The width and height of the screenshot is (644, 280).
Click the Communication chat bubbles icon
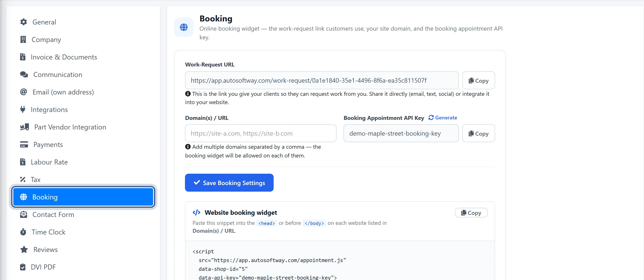click(x=24, y=75)
